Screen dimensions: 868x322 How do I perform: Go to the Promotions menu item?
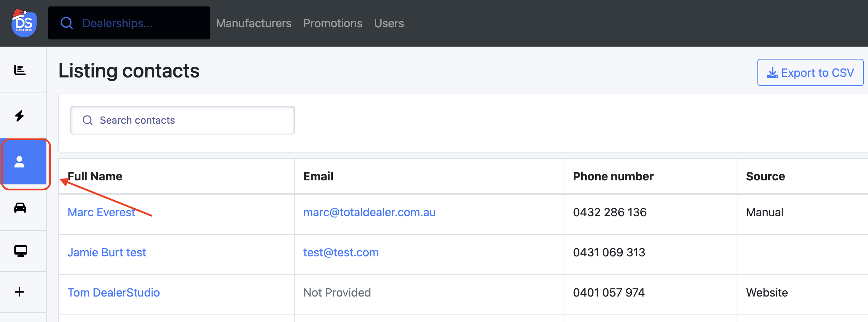click(333, 23)
